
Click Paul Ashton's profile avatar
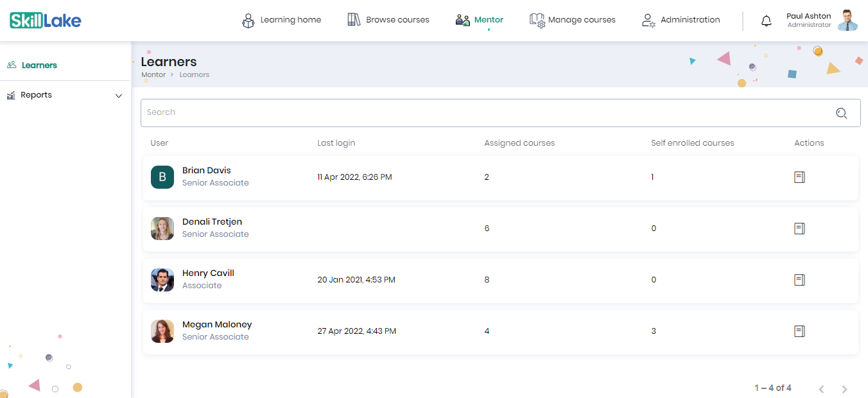847,21
